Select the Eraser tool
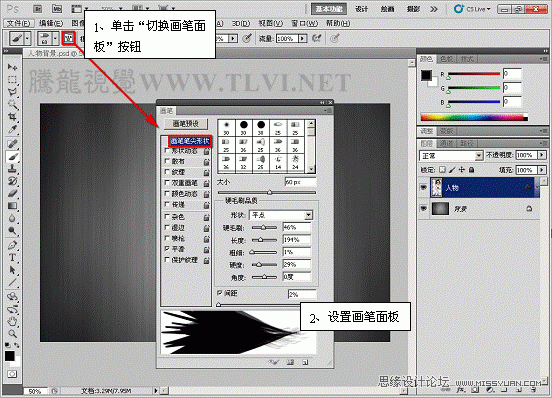 coord(12,194)
